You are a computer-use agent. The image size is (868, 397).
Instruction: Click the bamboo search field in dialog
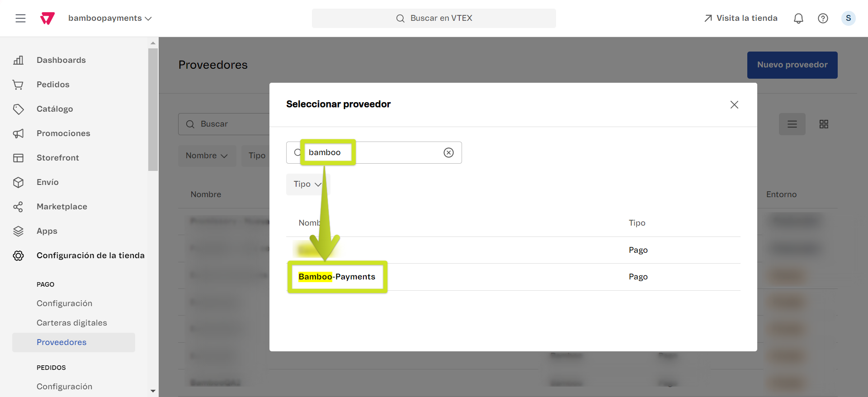(x=374, y=152)
